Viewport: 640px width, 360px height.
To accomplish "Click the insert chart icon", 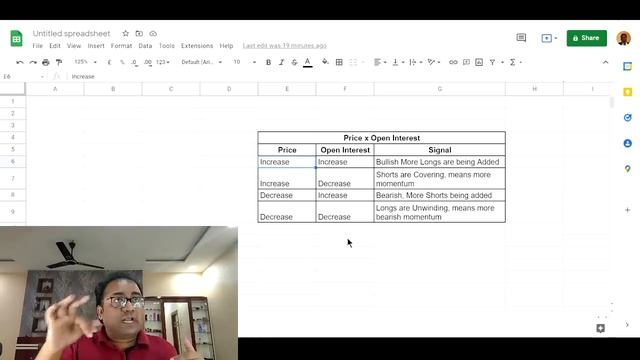I will point(479,62).
